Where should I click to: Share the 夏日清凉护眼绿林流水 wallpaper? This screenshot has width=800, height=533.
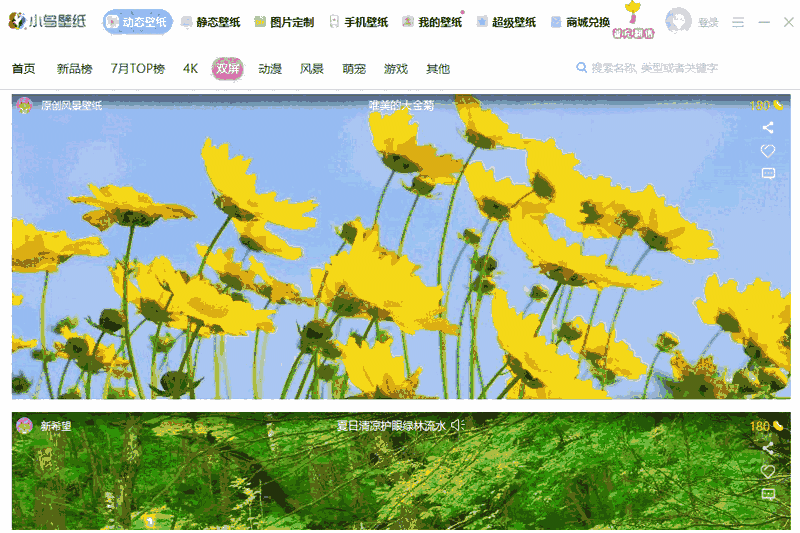[768, 448]
